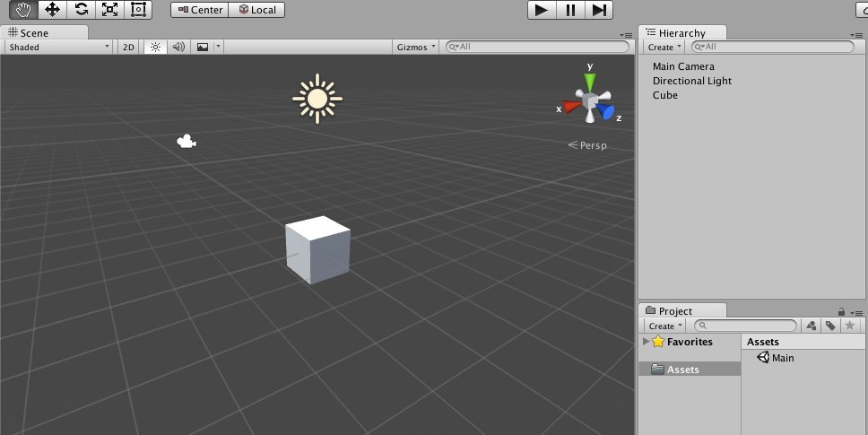This screenshot has height=435, width=868.
Task: Switch to the Scene tab
Action: tap(43, 32)
